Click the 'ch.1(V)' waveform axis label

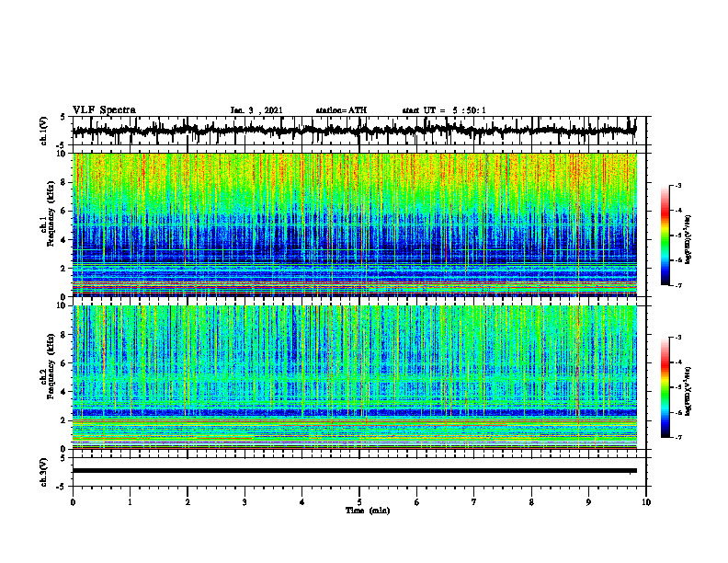(44, 131)
